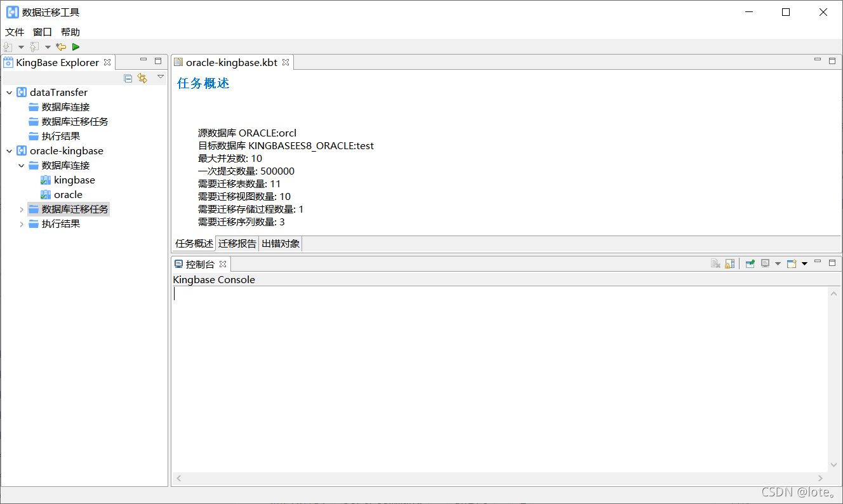The height and width of the screenshot is (504, 843).
Task: Select 执行结果 under dataTransfer
Action: point(55,136)
